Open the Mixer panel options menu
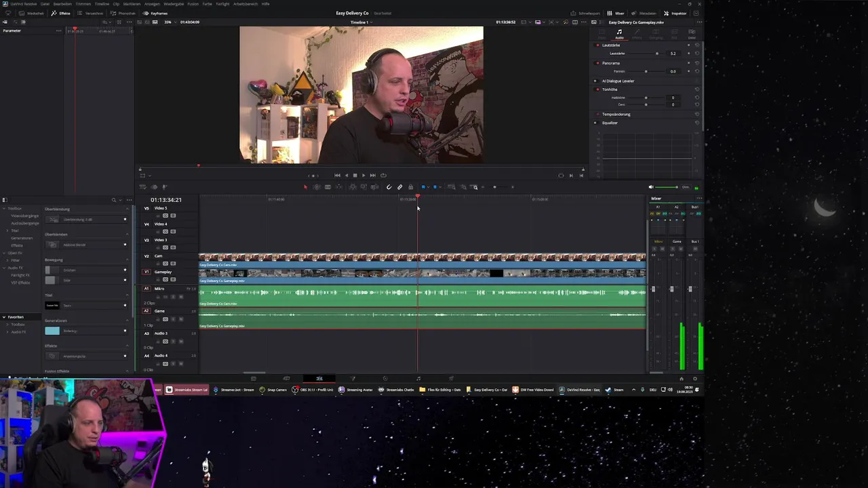868x488 pixels. (x=699, y=199)
